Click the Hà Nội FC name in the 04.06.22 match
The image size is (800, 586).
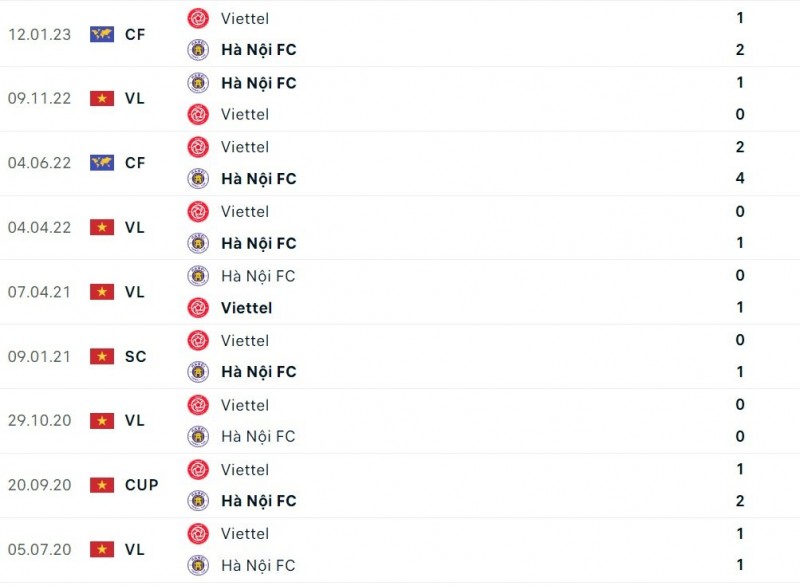(x=258, y=179)
